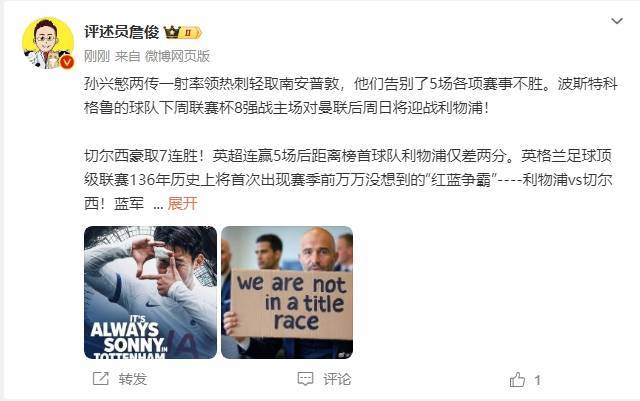
Task: Like the post with thumbs-up icon
Action: 517,380
